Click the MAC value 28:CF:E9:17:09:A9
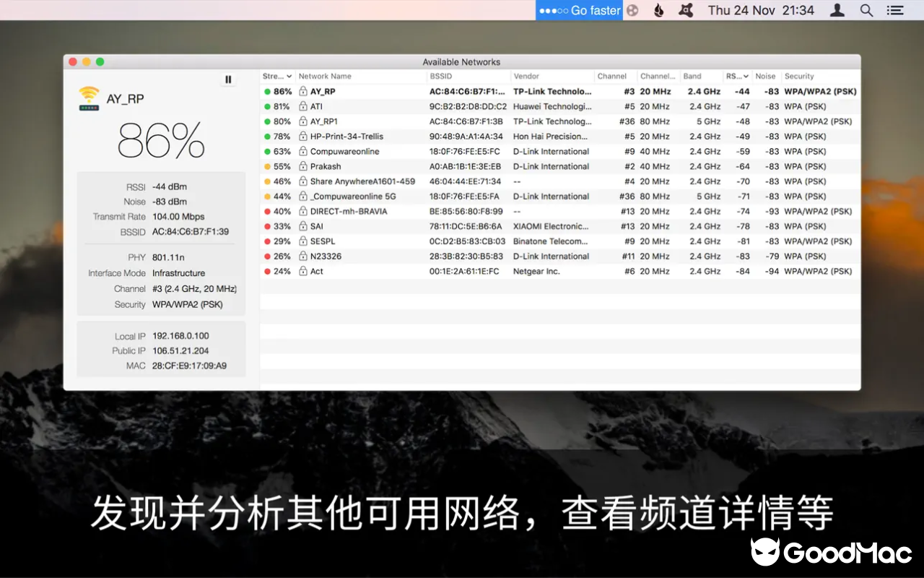 189,366
